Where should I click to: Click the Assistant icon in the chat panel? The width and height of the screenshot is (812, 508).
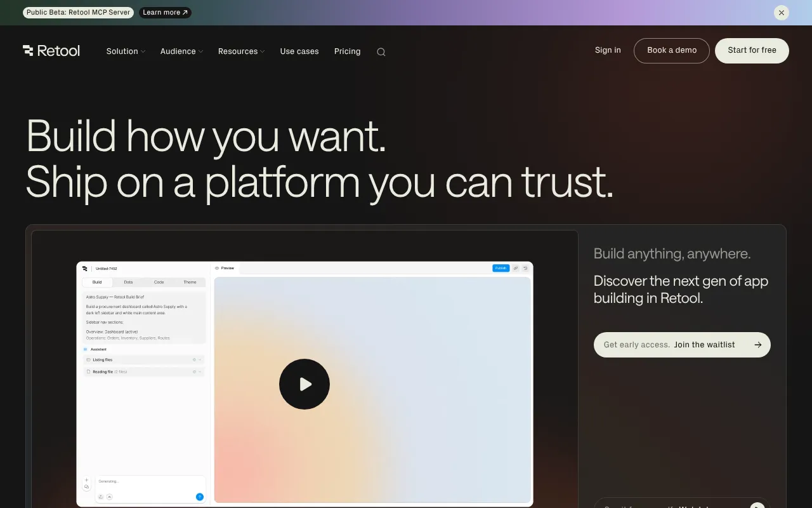tap(86, 349)
